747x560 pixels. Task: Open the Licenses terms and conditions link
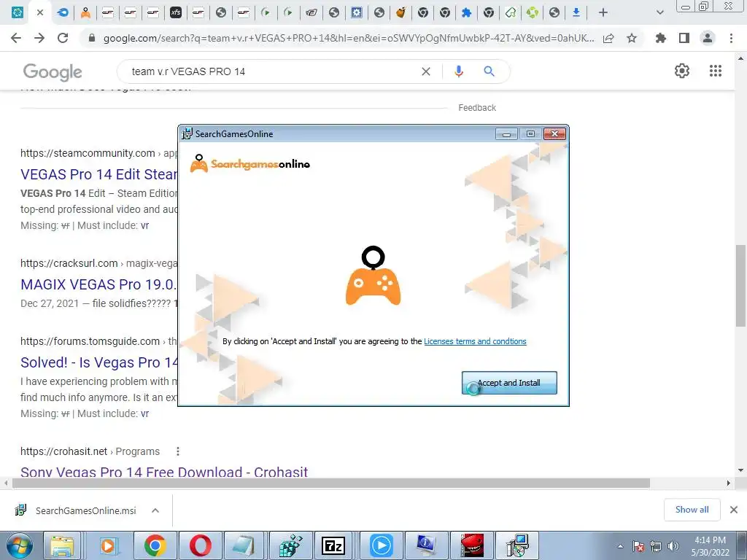[x=475, y=341]
